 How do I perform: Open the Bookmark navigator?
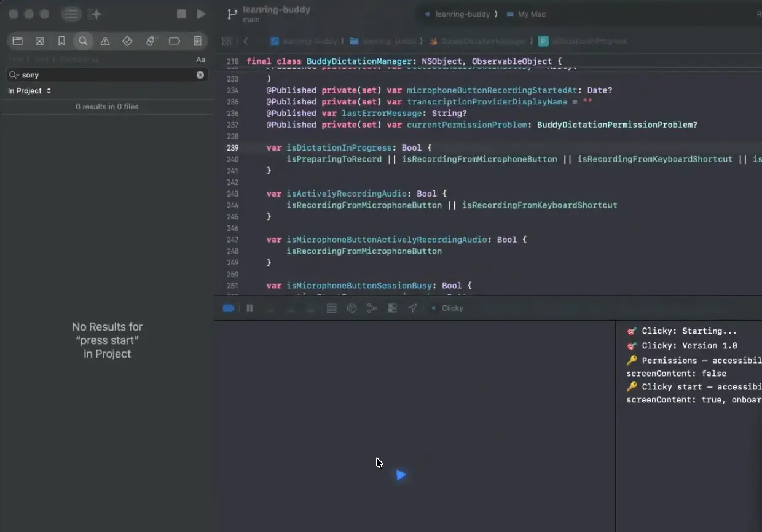tap(61, 41)
